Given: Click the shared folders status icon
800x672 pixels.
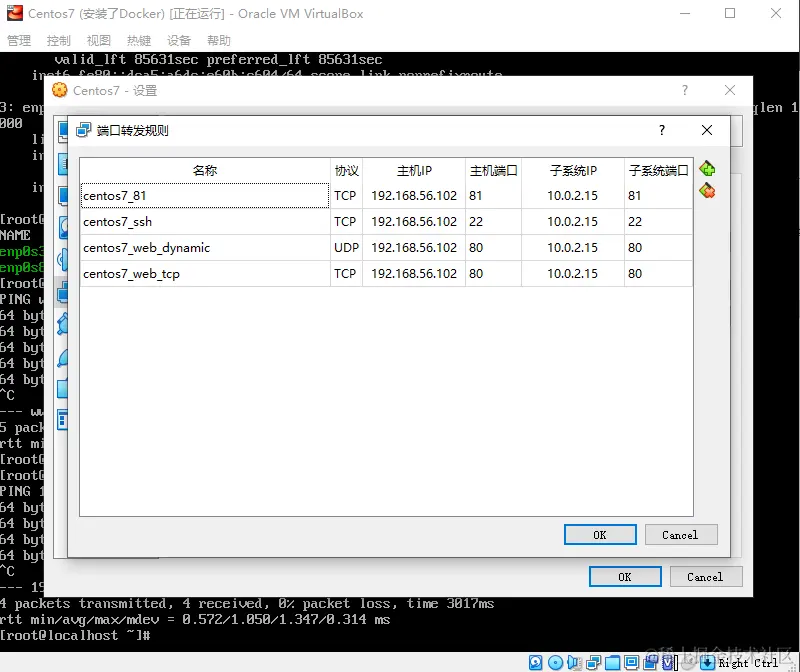Looking at the screenshot, I should coord(612,662).
